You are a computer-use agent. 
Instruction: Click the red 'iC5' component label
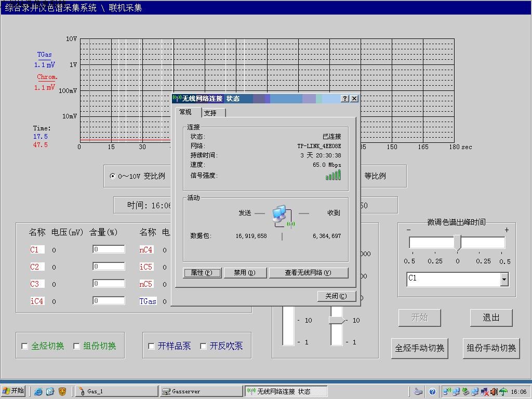(146, 267)
